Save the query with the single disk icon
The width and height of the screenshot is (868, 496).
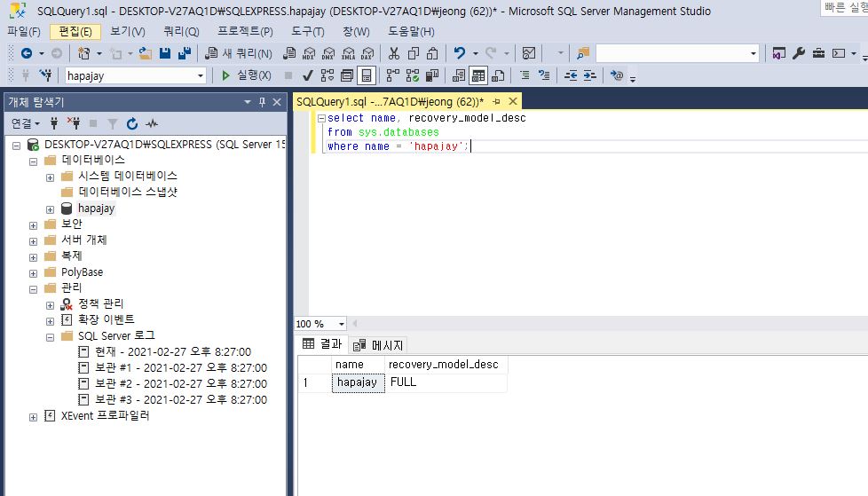(165, 53)
